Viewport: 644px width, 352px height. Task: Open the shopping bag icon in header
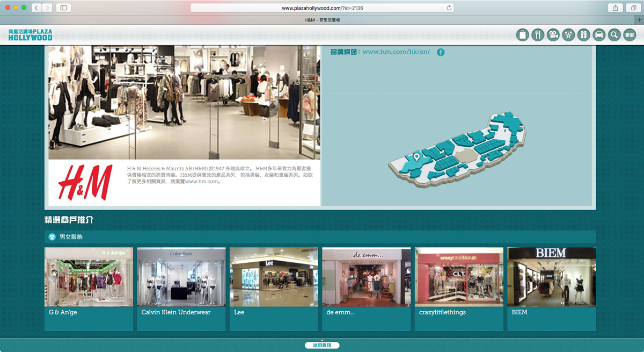522,35
